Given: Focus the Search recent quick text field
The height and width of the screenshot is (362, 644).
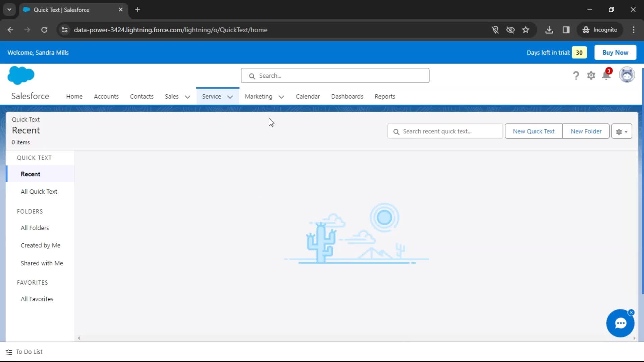Looking at the screenshot, I should click(445, 131).
